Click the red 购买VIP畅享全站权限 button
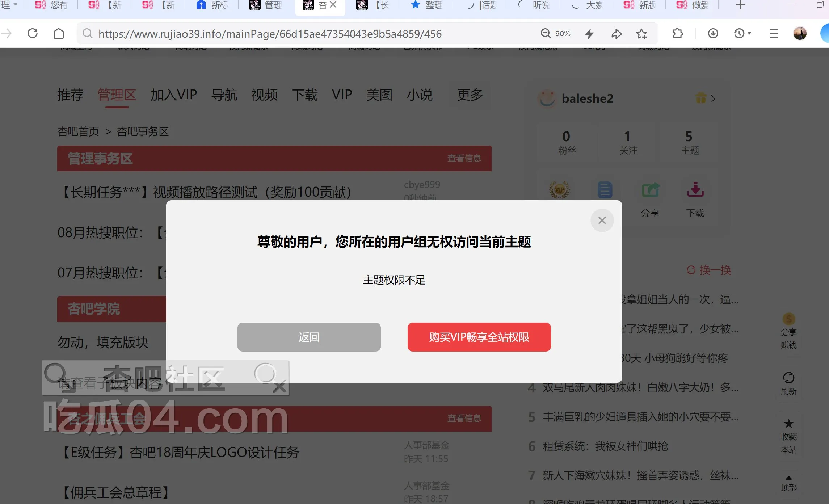Image resolution: width=829 pixels, height=504 pixels. (x=479, y=337)
